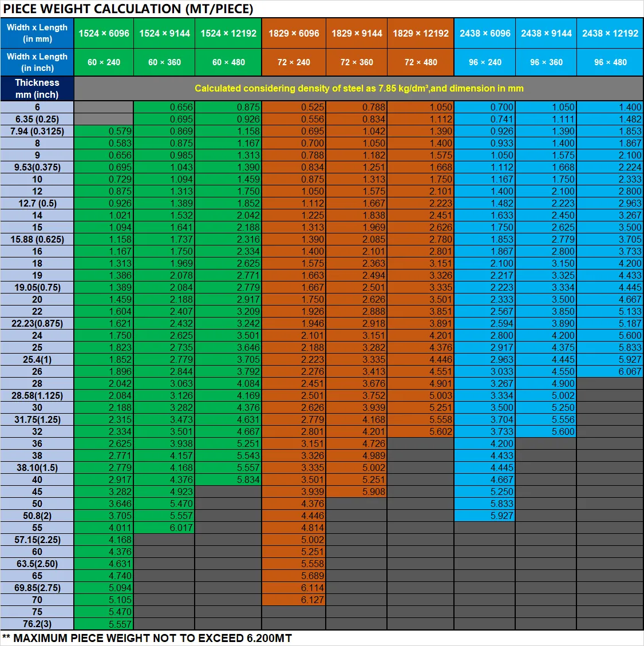The image size is (644, 646).
Task: Click the '2438 × 12192' column header
Action: [610, 33]
